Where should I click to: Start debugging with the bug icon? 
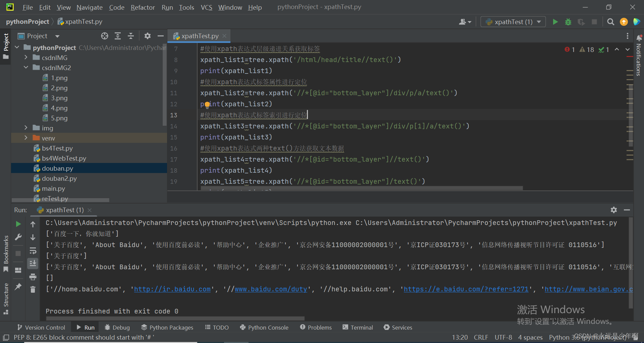pos(568,22)
